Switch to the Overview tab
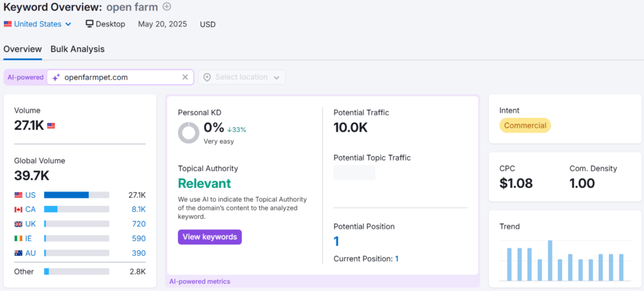This screenshot has height=291, width=644. click(23, 49)
